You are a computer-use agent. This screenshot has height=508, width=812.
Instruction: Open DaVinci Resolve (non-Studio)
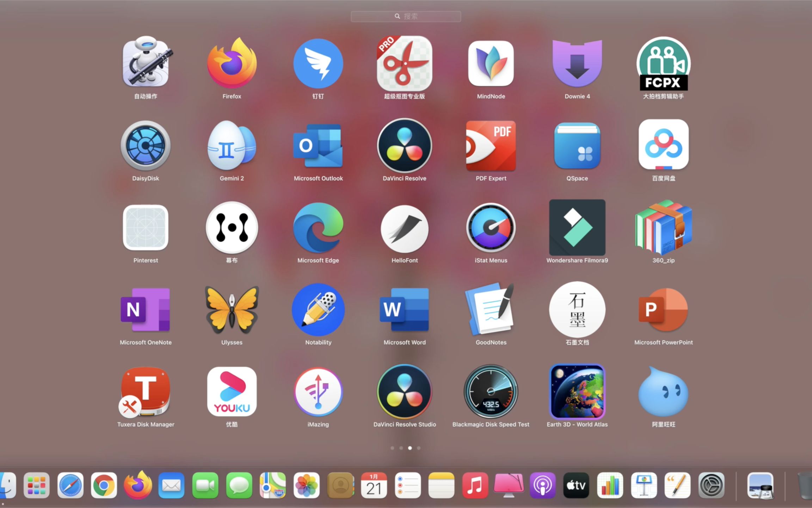[x=405, y=145]
